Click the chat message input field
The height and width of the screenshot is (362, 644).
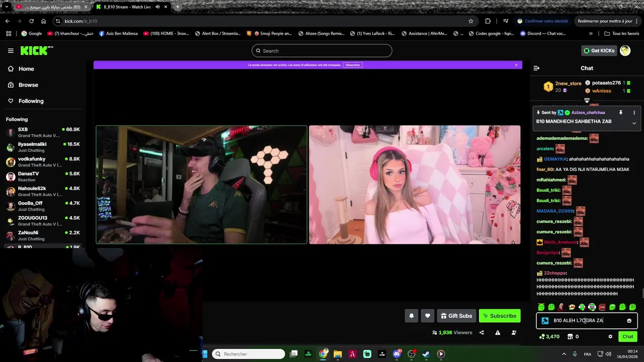[x=587, y=321]
